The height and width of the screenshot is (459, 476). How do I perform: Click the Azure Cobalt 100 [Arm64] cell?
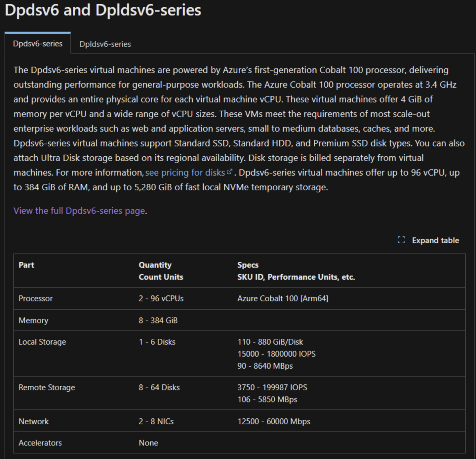click(x=283, y=298)
